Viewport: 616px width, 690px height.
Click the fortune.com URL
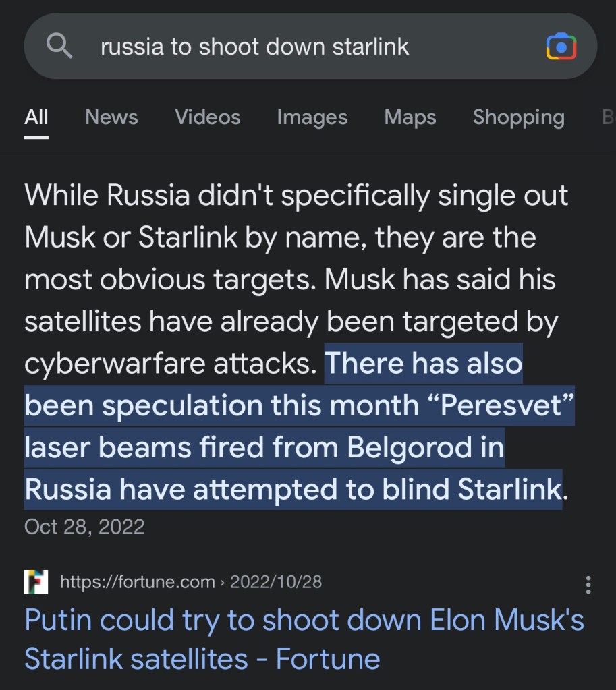coord(137,581)
